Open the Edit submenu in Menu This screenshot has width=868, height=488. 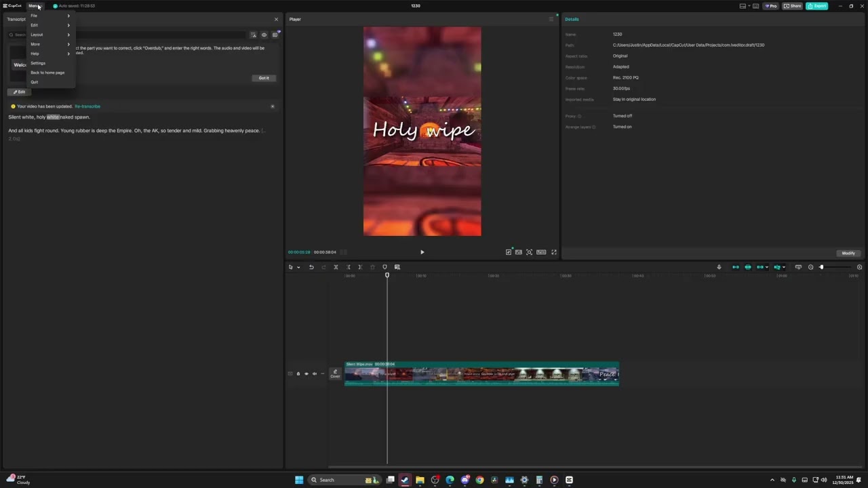click(x=50, y=25)
